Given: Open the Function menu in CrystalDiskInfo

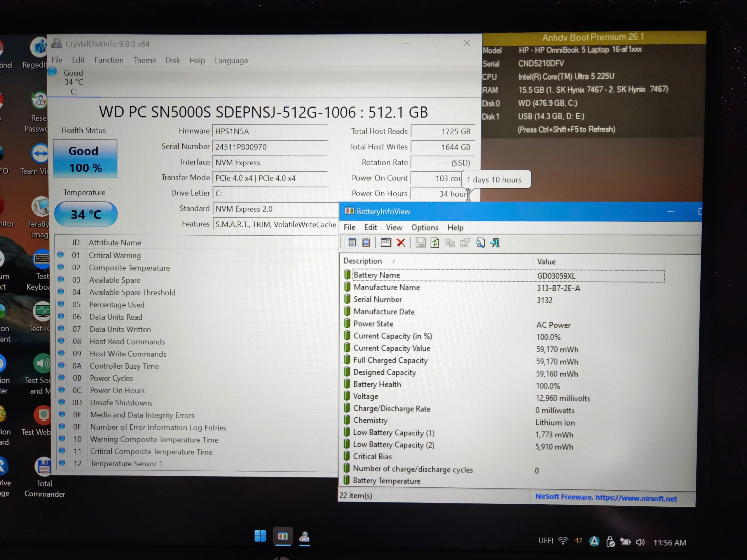Looking at the screenshot, I should (109, 60).
